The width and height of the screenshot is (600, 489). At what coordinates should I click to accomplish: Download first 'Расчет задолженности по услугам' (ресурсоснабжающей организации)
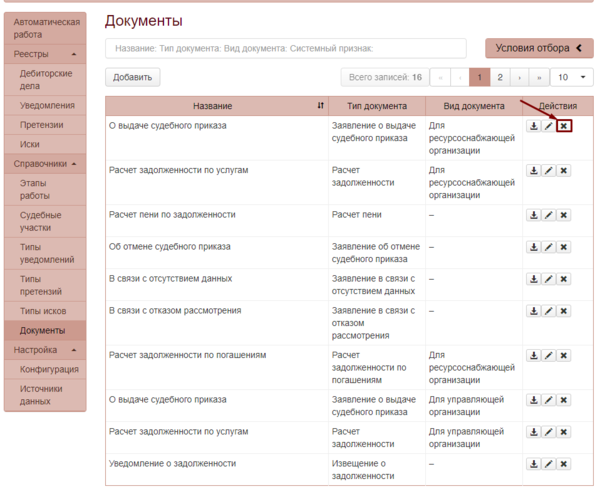pos(533,170)
